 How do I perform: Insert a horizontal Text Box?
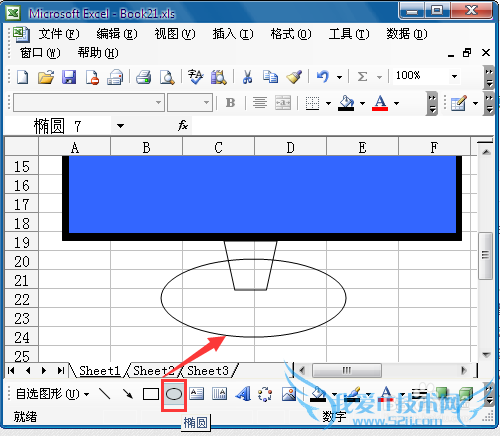[x=197, y=394]
